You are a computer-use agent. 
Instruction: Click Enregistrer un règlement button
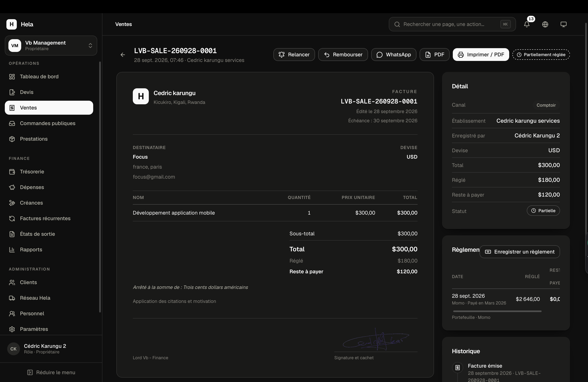pyautogui.click(x=520, y=252)
